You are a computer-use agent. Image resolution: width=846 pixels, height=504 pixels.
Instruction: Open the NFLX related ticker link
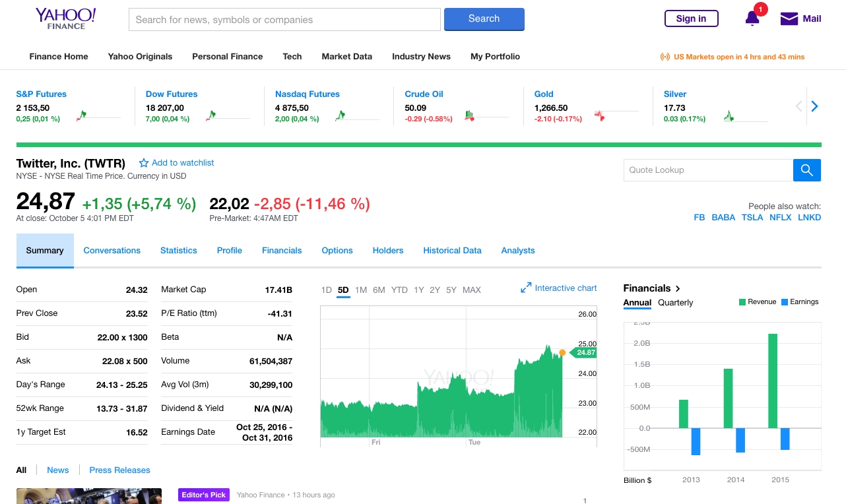(781, 218)
